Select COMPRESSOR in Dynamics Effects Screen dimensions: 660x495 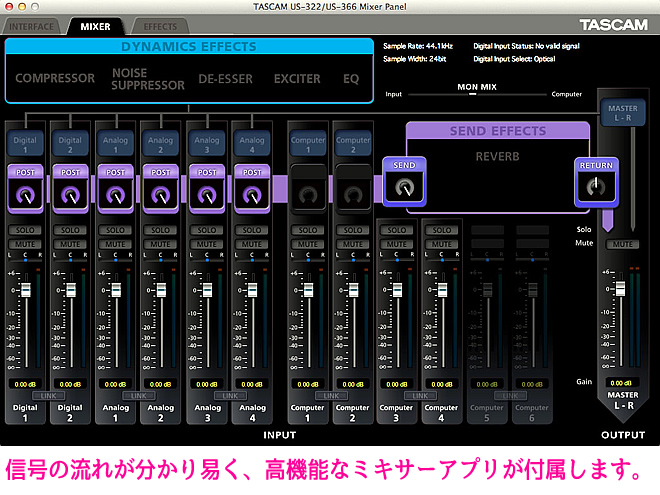[55, 78]
